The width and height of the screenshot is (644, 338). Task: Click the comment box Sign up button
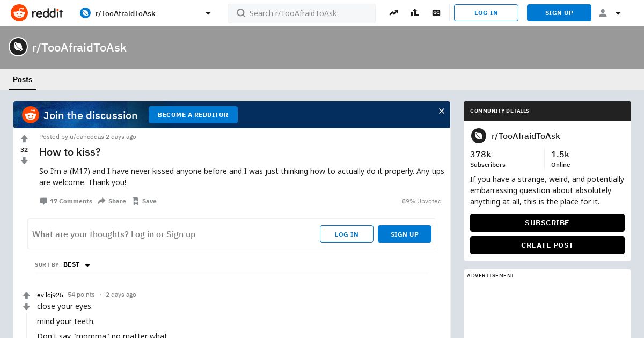point(405,234)
